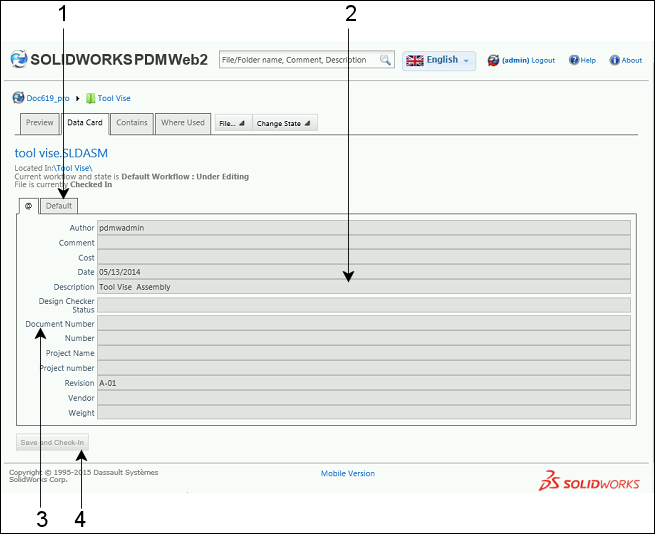Click the About info icon

614,60
